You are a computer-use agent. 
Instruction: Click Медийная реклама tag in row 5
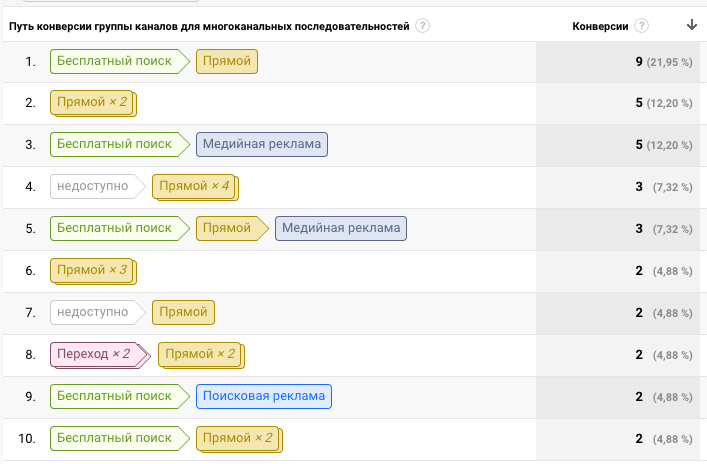tap(341, 228)
